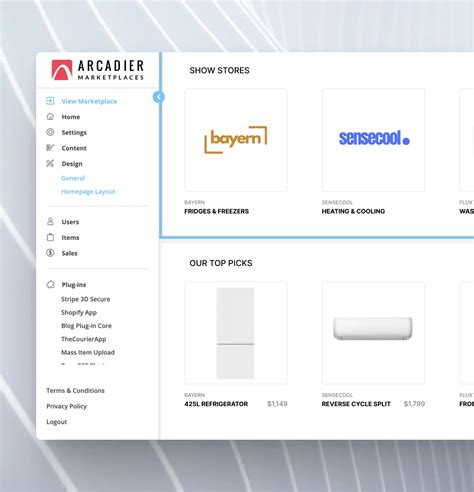Image resolution: width=474 pixels, height=492 pixels.
Task: Open Privacy Policy link
Action: pyautogui.click(x=67, y=406)
